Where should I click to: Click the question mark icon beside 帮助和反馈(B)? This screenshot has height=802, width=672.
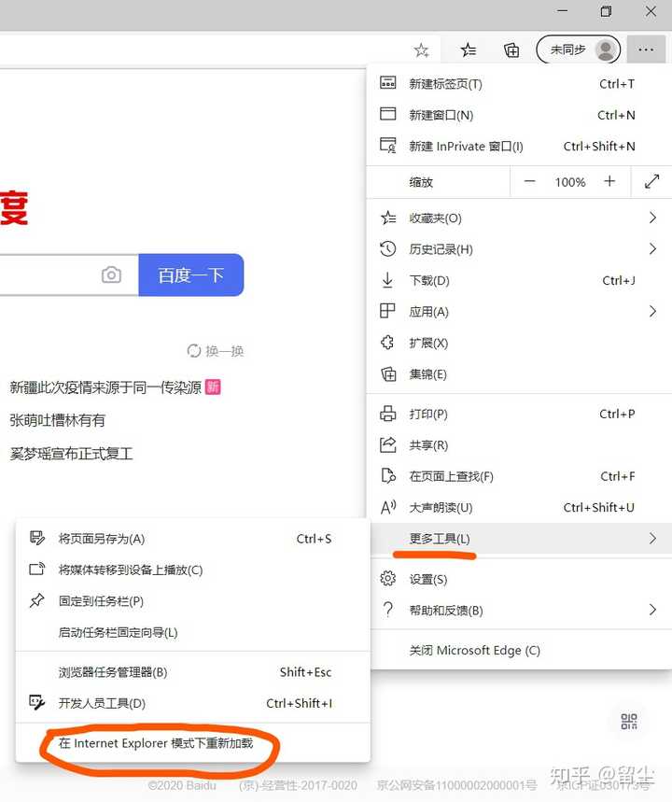[387, 610]
